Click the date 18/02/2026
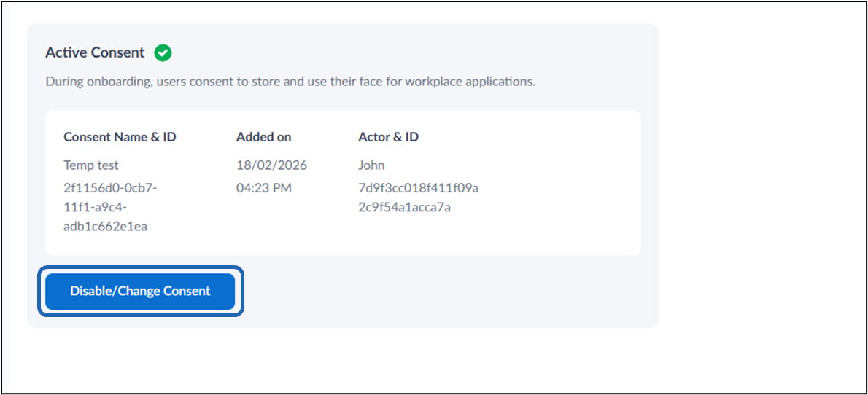Viewport: 868px width, 395px height. tap(271, 165)
